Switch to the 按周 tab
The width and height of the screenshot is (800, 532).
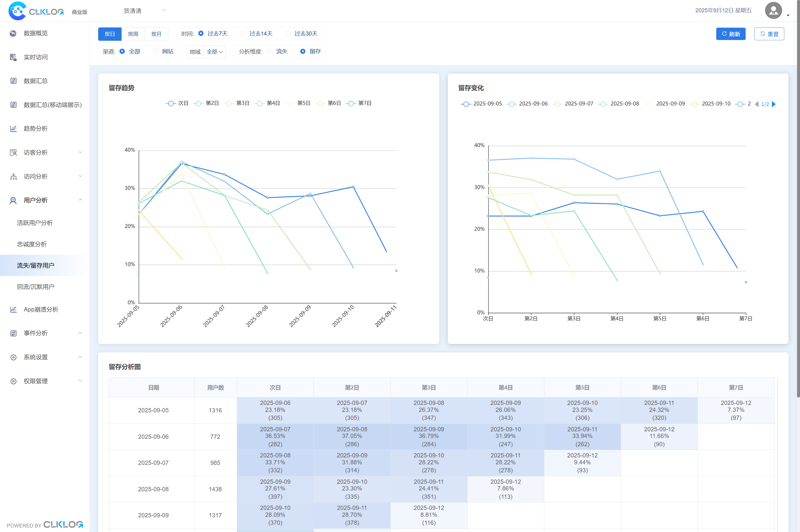click(x=133, y=34)
